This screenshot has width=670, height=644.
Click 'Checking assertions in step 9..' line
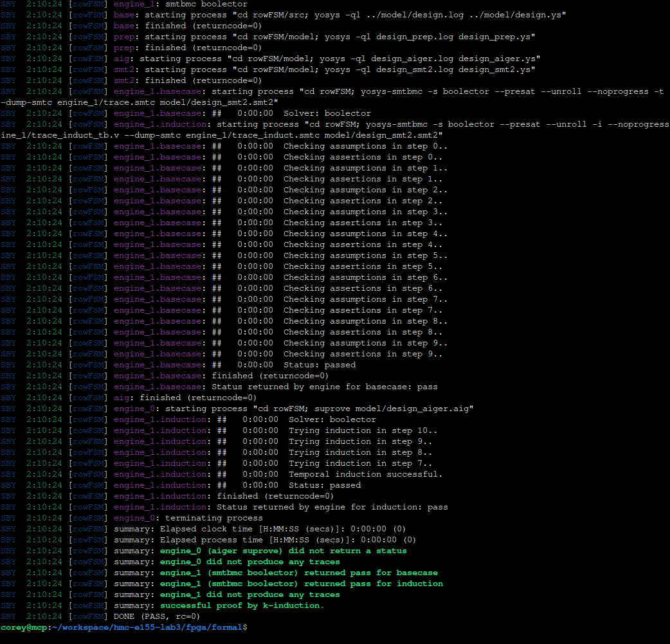coord(363,354)
